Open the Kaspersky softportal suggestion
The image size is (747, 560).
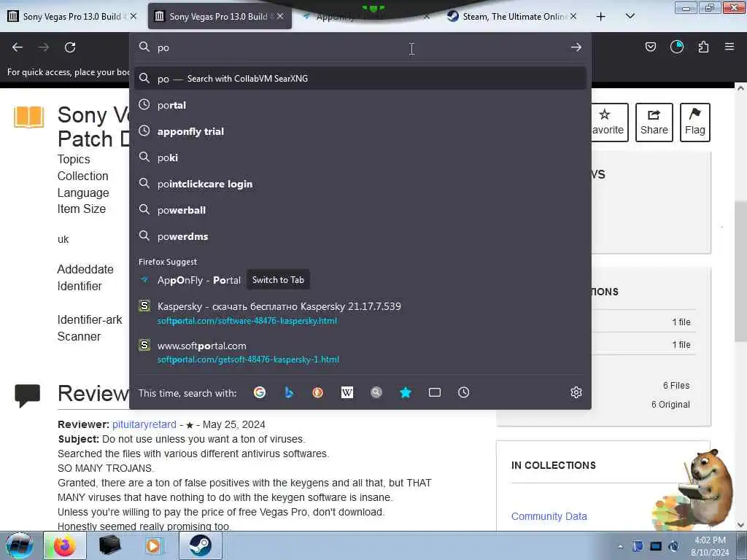point(360,313)
